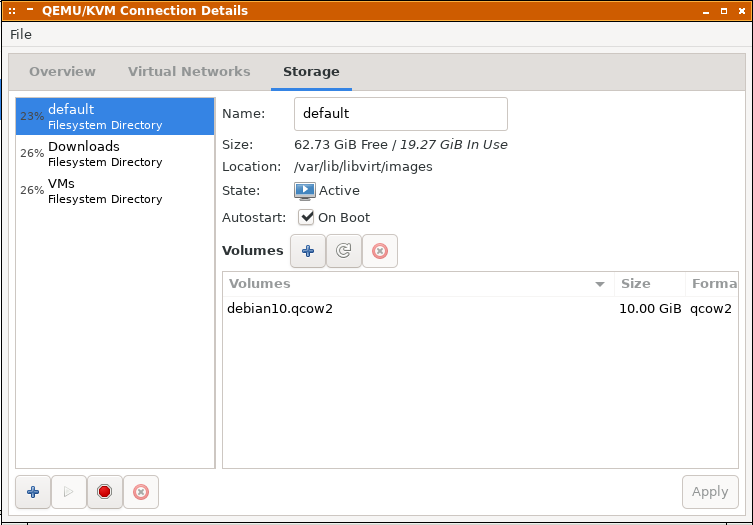
Task: Start the selected storage pool
Action: tap(69, 492)
